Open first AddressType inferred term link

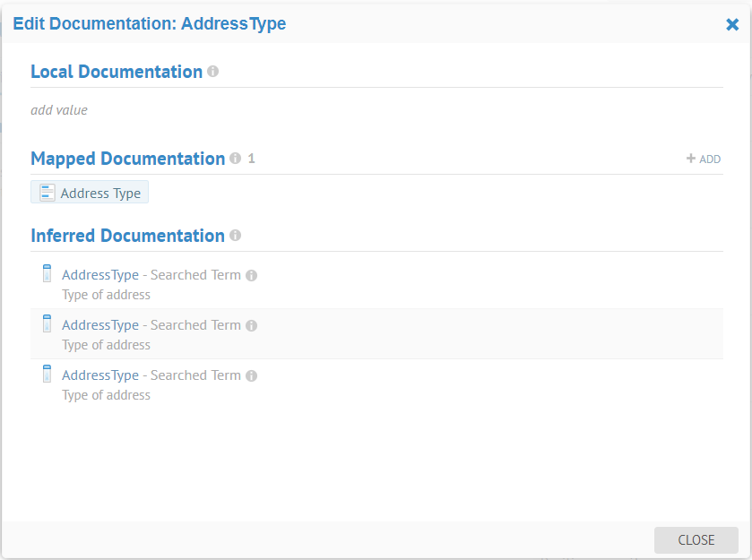(x=100, y=275)
